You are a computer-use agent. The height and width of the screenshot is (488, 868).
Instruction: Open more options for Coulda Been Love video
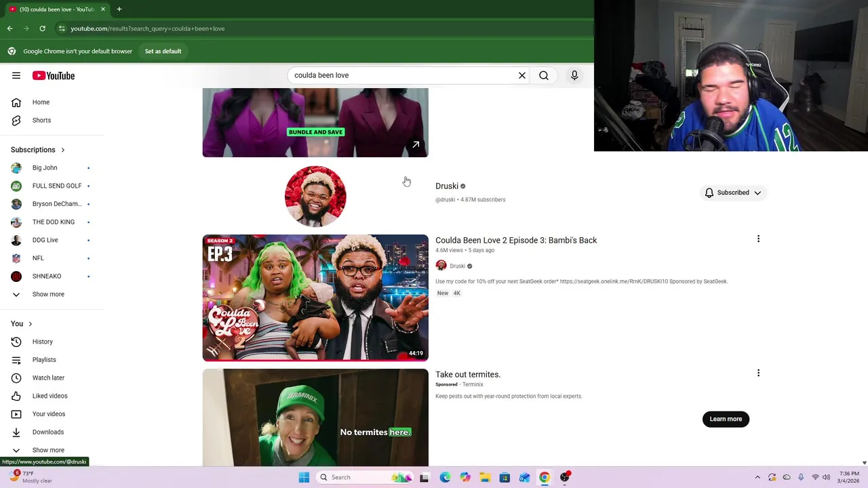tap(758, 239)
